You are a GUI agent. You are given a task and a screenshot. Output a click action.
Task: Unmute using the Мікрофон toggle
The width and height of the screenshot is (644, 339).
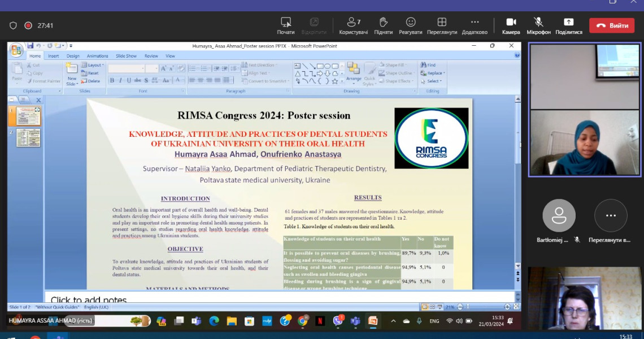pos(538,25)
